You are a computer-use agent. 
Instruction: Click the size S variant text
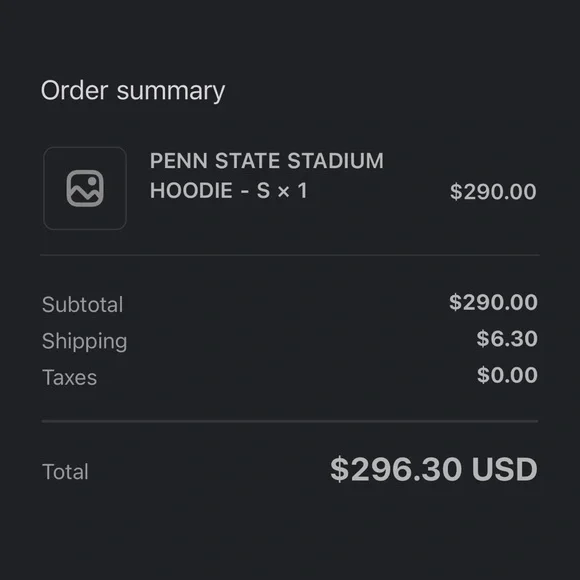263,190
